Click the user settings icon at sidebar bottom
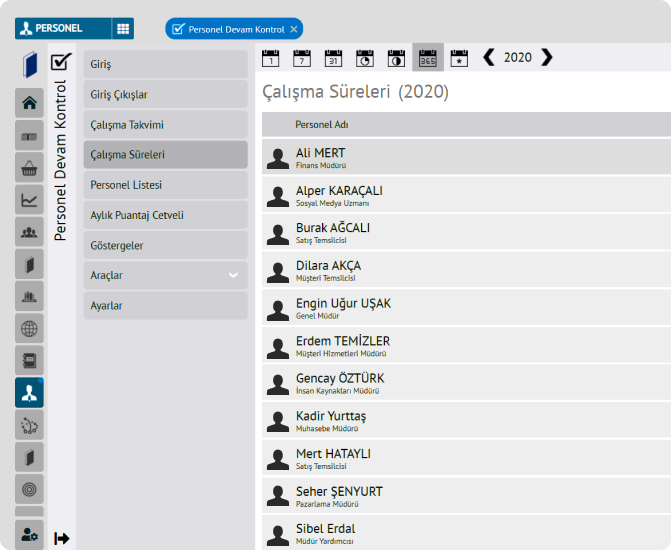 tap(29, 535)
